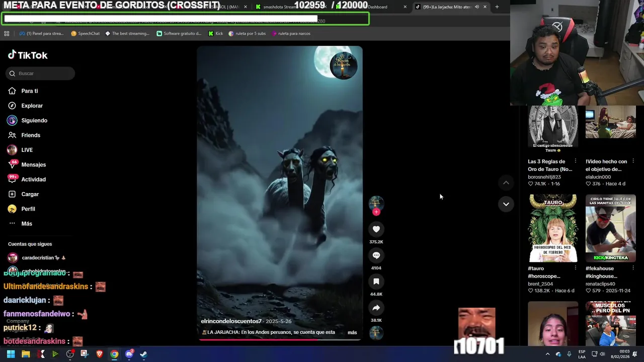Expand video caption with más
The height and width of the screenshot is (362, 644).
click(x=352, y=332)
